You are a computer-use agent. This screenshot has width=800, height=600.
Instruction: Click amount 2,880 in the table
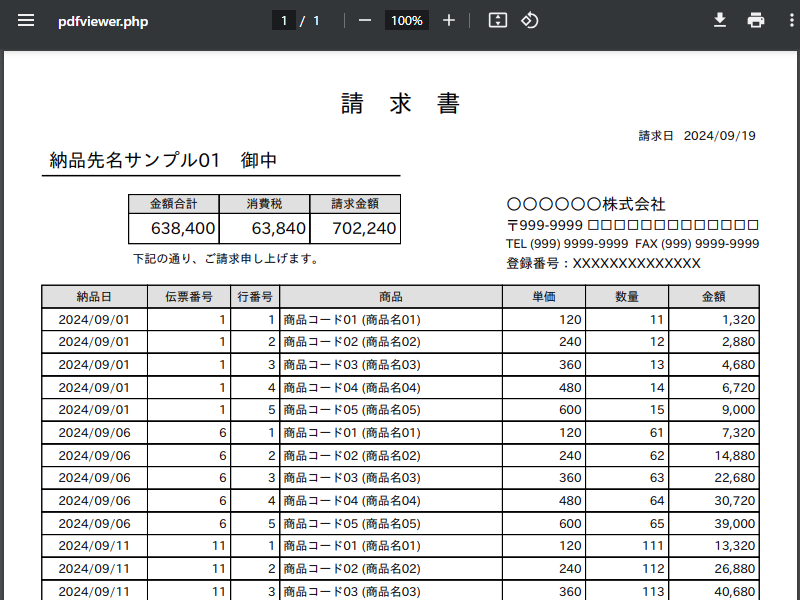click(x=738, y=342)
